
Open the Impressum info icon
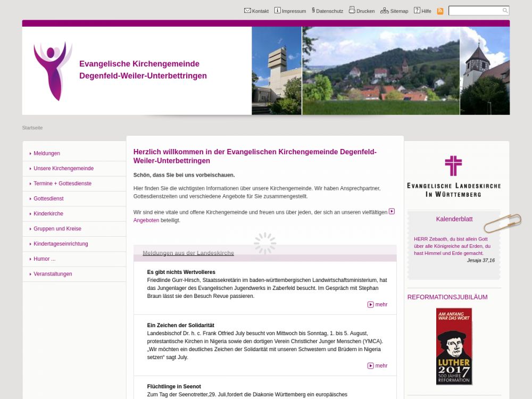277,11
